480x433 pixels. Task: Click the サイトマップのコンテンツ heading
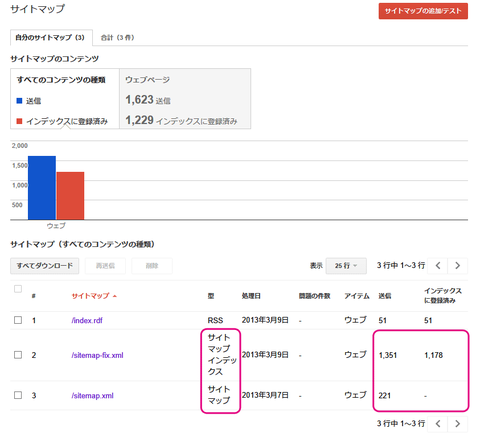(55, 59)
